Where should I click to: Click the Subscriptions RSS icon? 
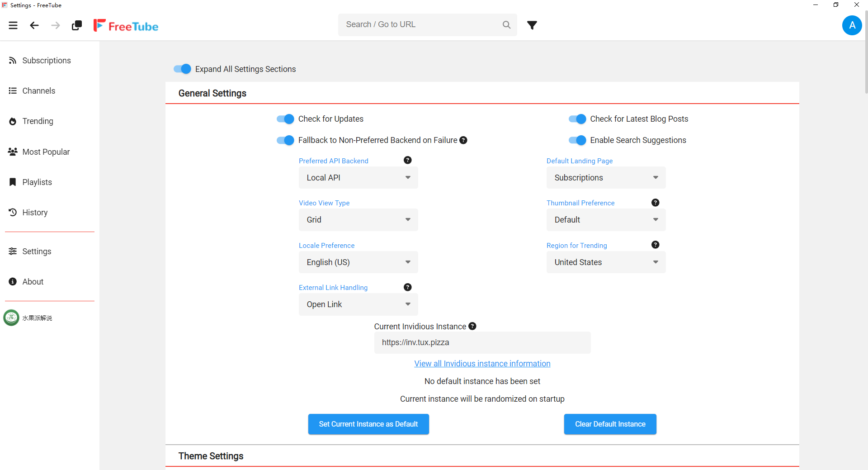tap(13, 61)
